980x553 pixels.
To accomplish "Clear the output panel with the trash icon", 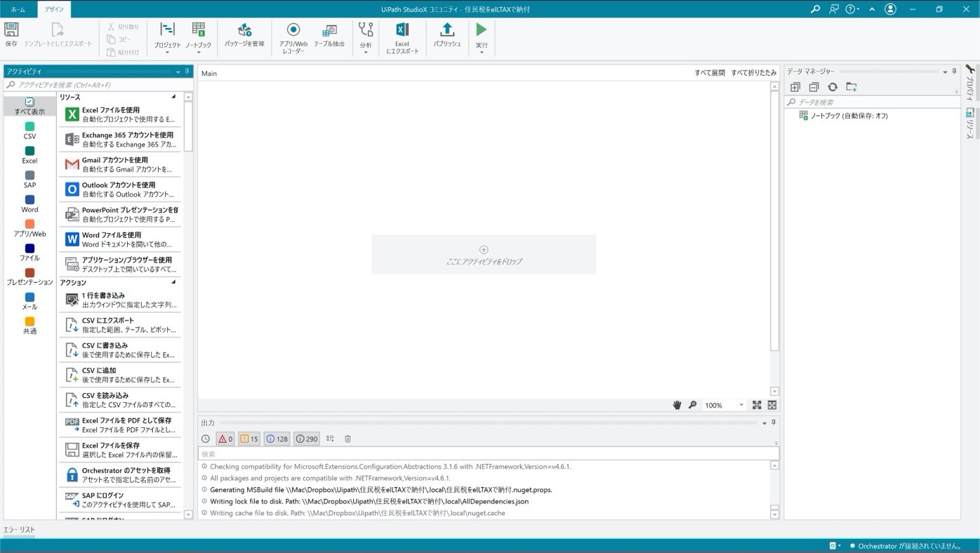I will pos(347,439).
